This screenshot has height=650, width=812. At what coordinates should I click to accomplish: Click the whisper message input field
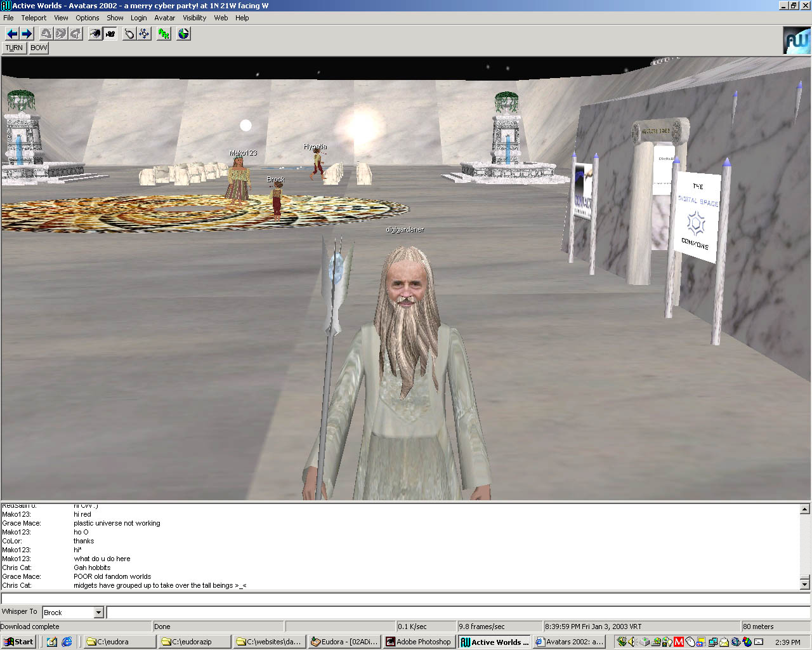(457, 613)
